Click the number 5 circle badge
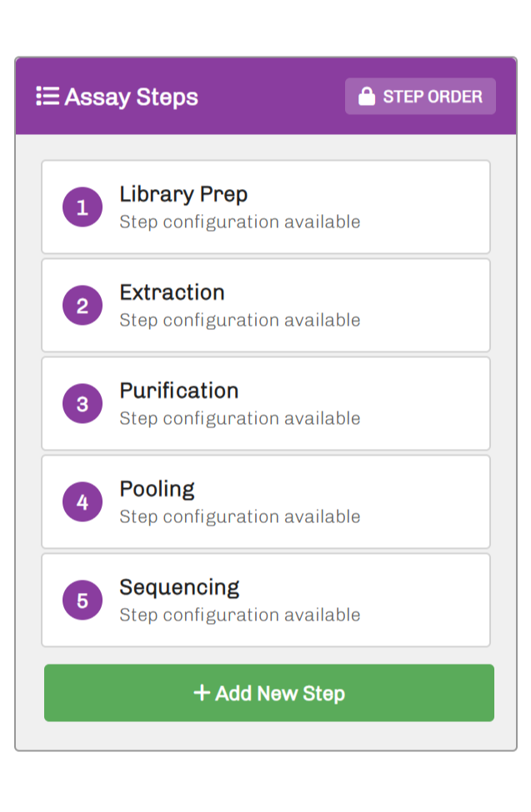 (x=83, y=600)
